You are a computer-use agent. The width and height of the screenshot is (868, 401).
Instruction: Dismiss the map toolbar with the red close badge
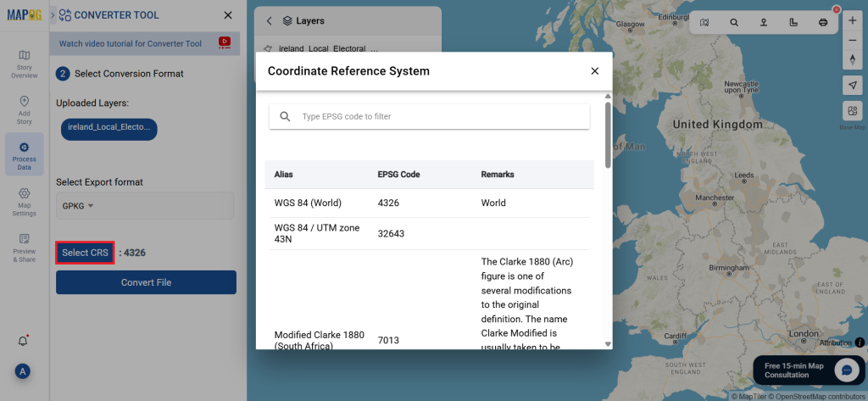click(x=837, y=9)
